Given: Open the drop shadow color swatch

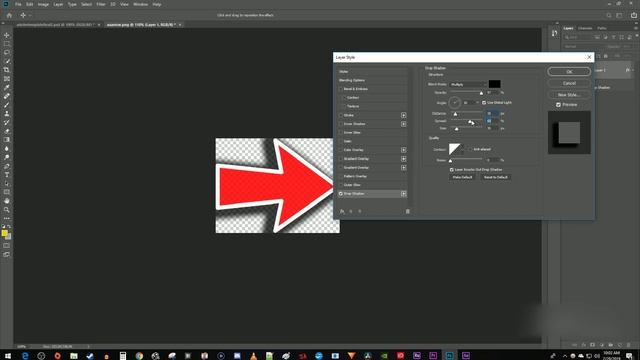Looking at the screenshot, I should click(494, 84).
